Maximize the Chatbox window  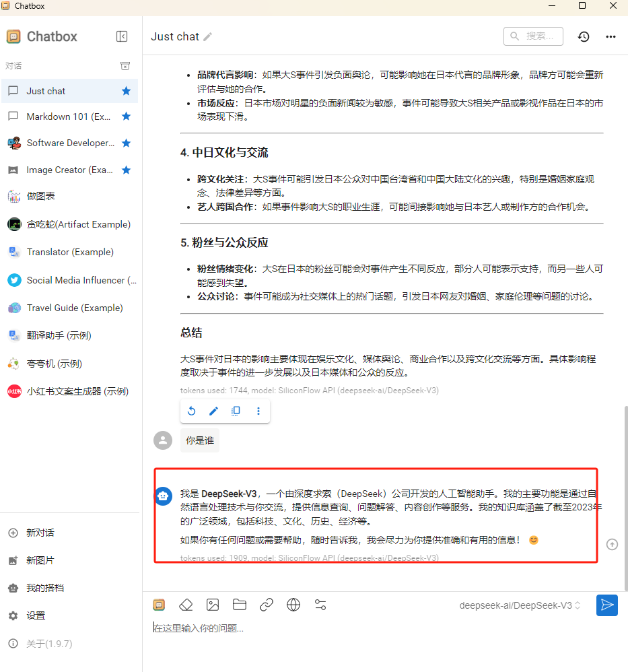(x=582, y=5)
